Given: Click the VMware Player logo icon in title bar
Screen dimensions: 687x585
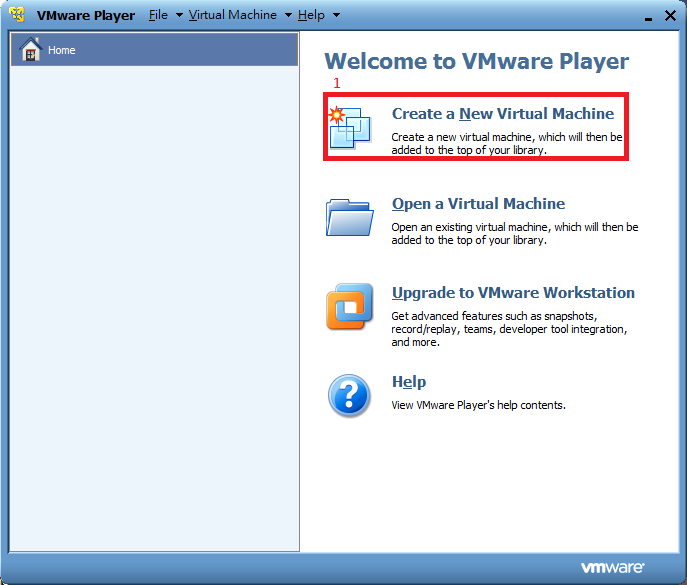Looking at the screenshot, I should [17, 14].
